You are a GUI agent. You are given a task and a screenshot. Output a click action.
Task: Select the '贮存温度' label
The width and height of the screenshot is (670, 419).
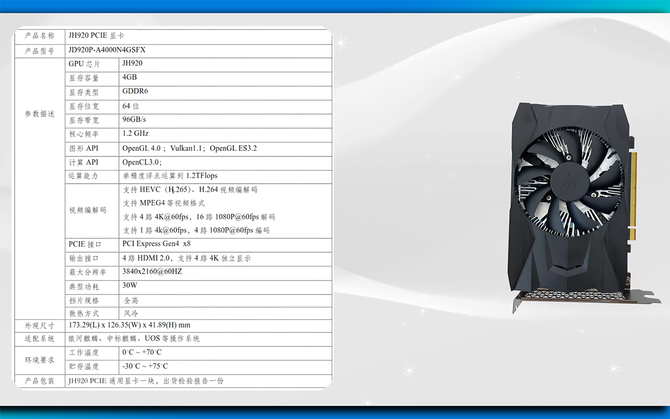84,366
